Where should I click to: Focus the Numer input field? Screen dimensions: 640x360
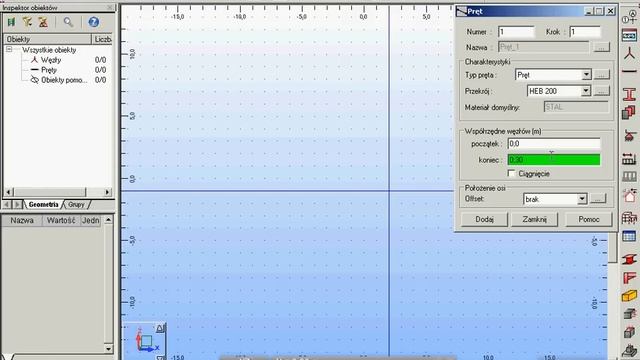516,32
